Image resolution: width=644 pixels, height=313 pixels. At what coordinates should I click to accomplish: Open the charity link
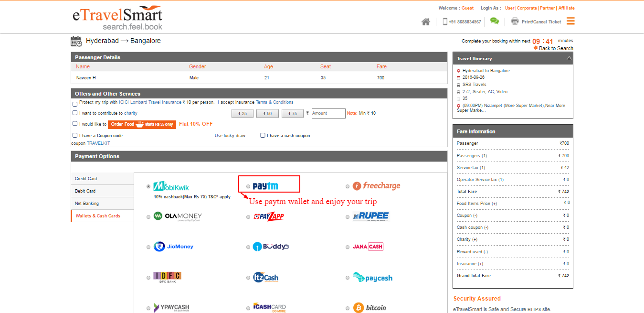pyautogui.click(x=131, y=113)
